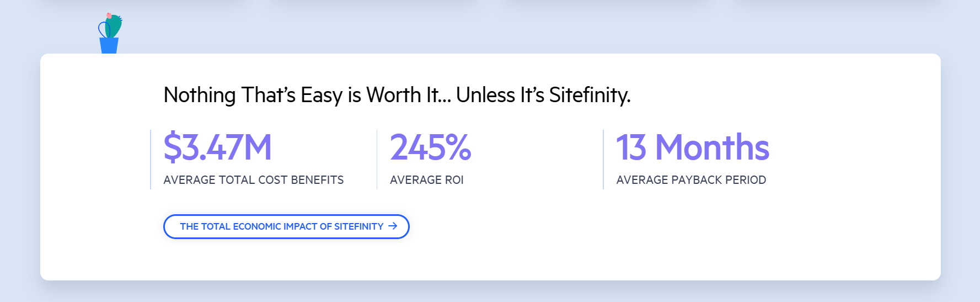The width and height of the screenshot is (980, 302).
Task: Click the purple number 13
Action: pos(631,147)
